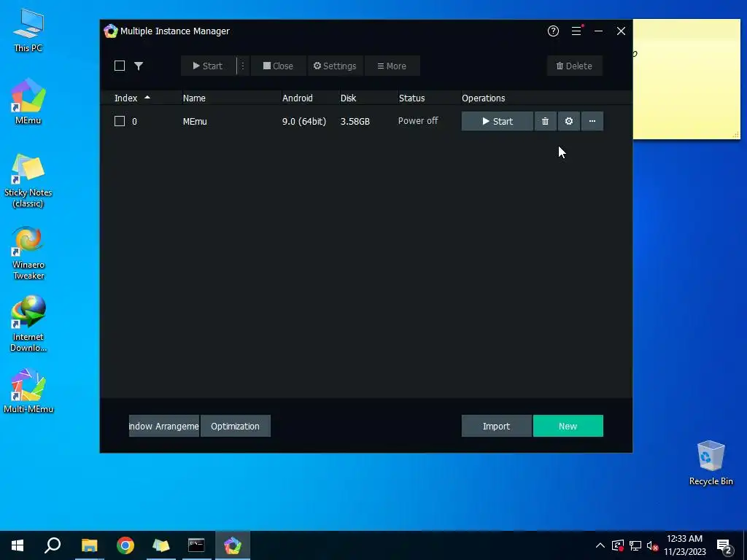This screenshot has width=747, height=560.
Task: Click the Optimization button
Action: pos(236,426)
